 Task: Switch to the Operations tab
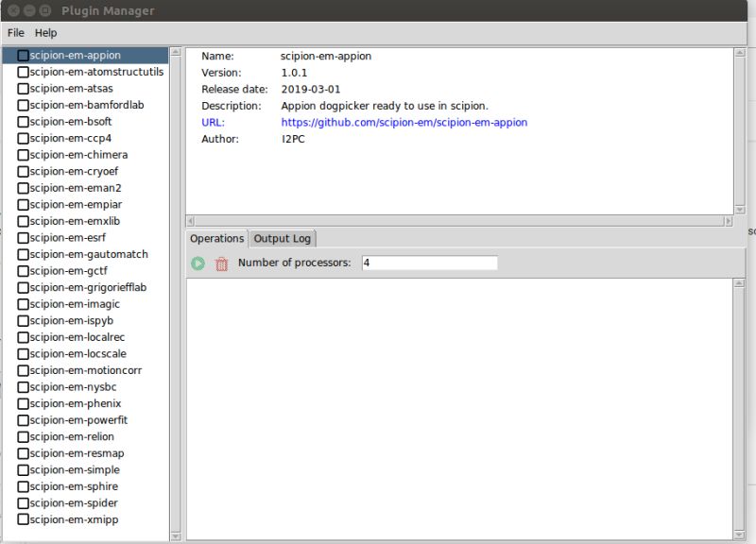click(x=216, y=238)
